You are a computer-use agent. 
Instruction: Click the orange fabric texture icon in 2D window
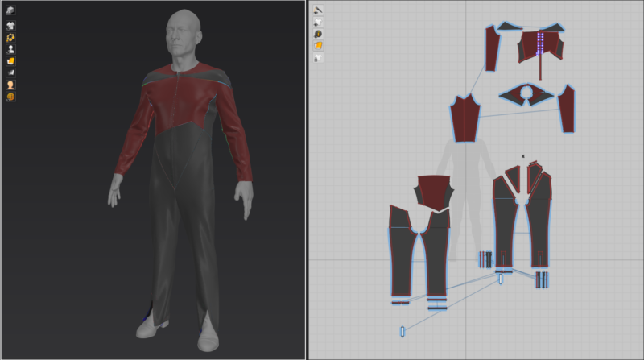(x=318, y=46)
